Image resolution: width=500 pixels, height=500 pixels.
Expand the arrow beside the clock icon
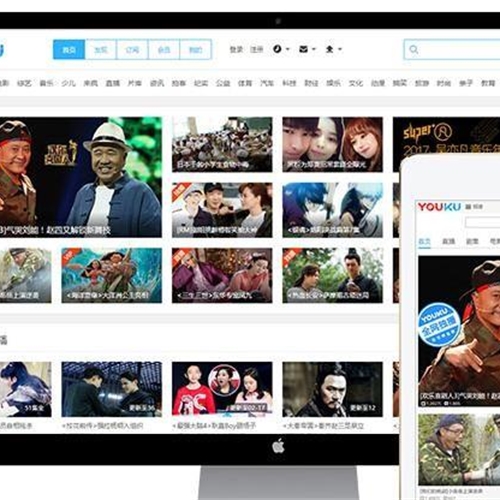(x=288, y=49)
